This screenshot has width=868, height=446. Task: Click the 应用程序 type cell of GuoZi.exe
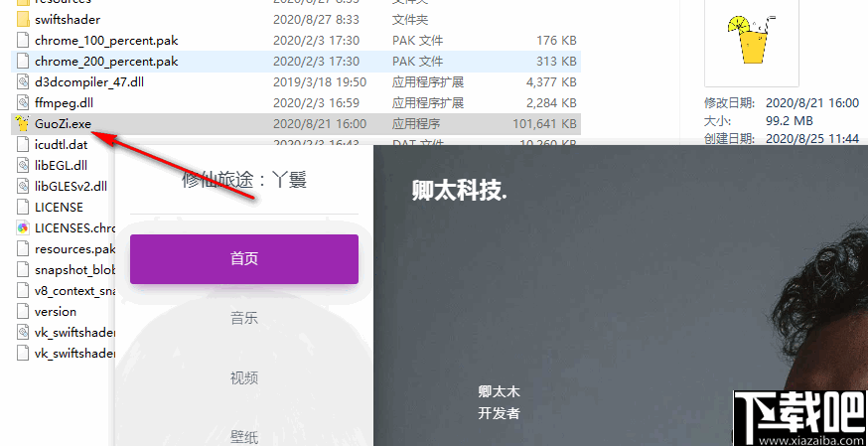click(416, 124)
